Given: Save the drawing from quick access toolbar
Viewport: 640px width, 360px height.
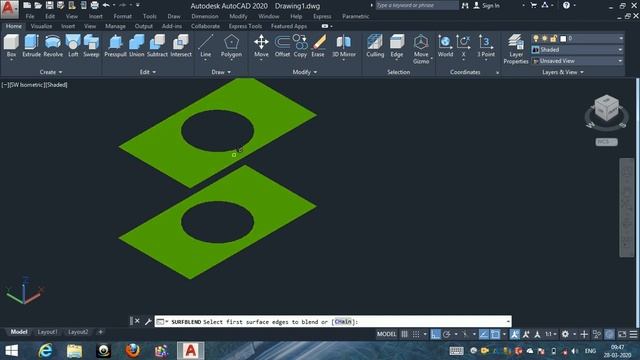Looking at the screenshot, I should (49, 5).
